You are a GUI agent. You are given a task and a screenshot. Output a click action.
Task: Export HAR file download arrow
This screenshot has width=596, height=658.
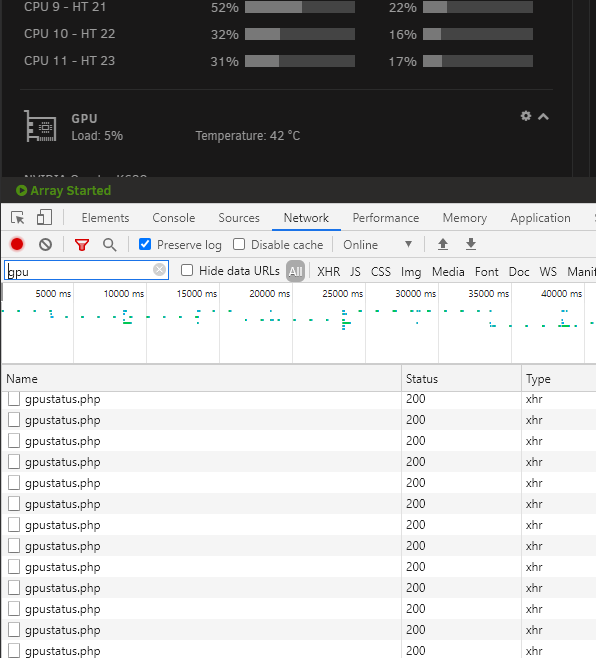tap(471, 244)
